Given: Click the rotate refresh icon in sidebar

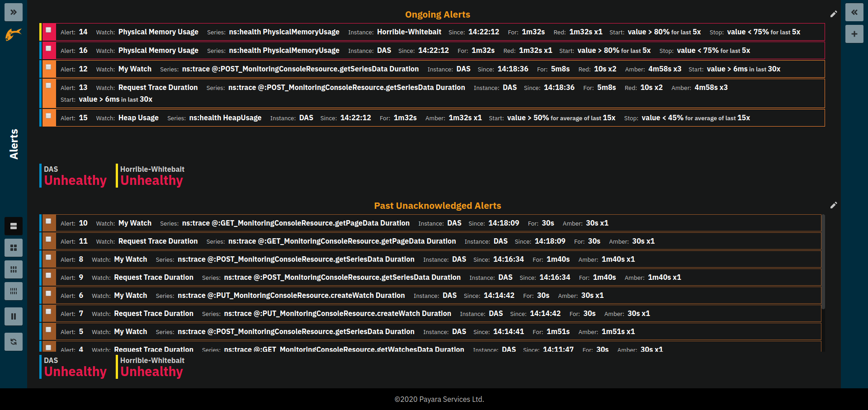Looking at the screenshot, I should point(13,342).
